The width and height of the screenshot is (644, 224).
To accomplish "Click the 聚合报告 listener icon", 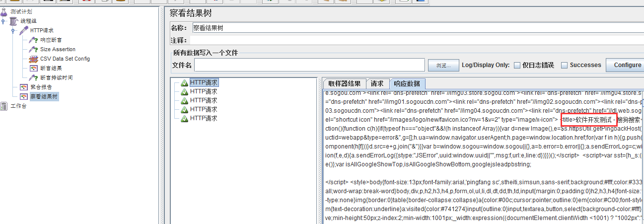I will 23,87.
